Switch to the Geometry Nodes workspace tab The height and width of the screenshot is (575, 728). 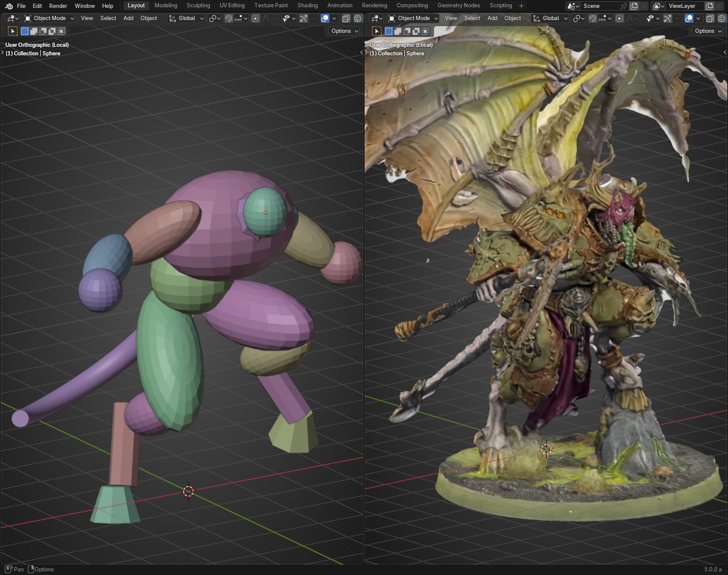tap(459, 5)
